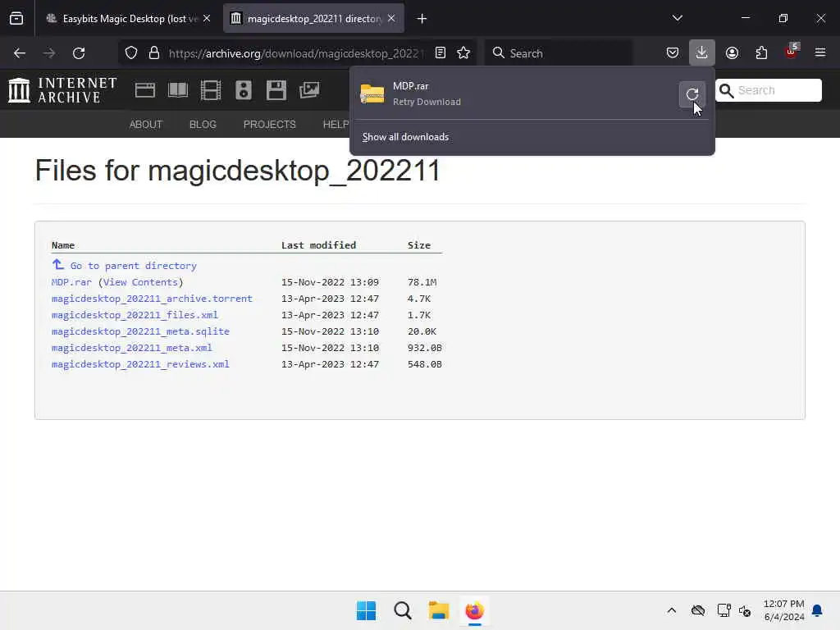Open the muted volume tray icon
Viewport: 840px width, 630px height.
click(x=745, y=610)
